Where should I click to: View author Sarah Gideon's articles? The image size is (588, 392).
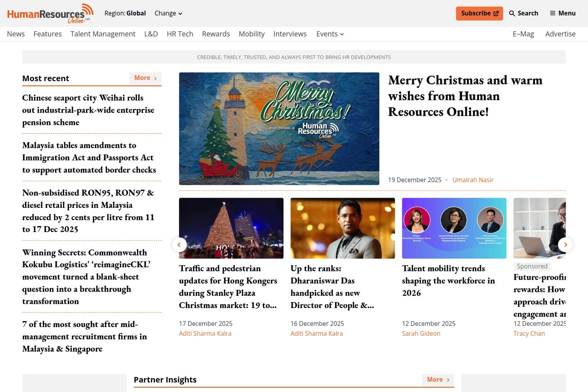pyautogui.click(x=421, y=333)
